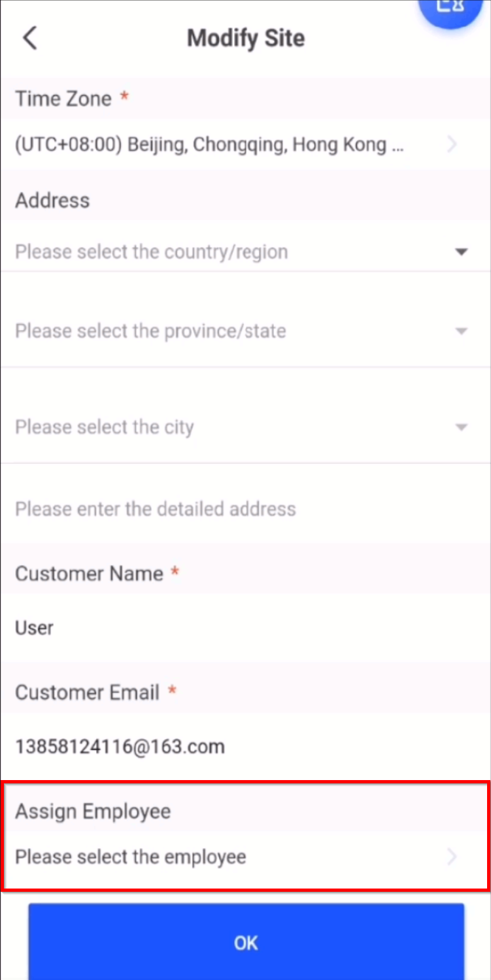Click the 'Modify Site' page title
This screenshot has width=491, height=980.
tap(246, 38)
